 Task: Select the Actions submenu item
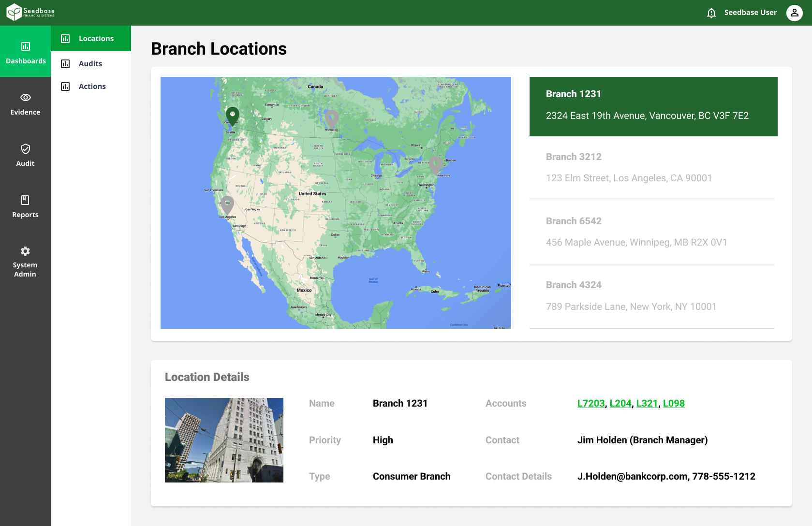point(92,86)
